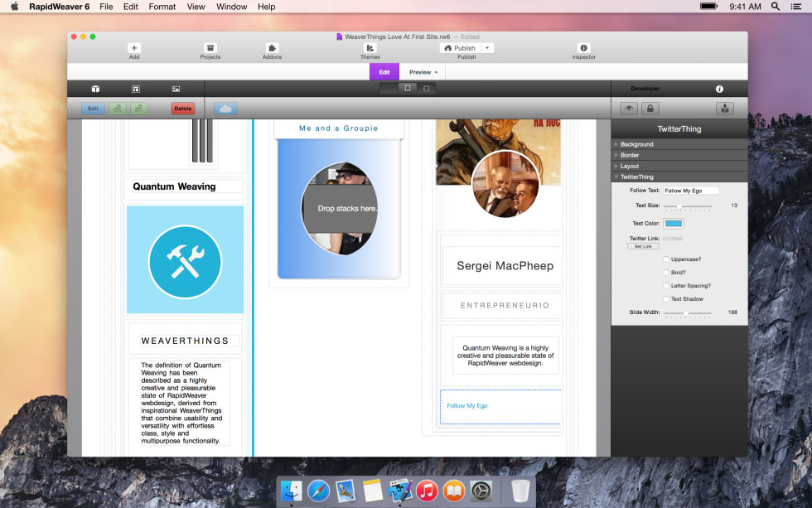
Task: Select the Quantum Weaving heading
Action: 174,186
